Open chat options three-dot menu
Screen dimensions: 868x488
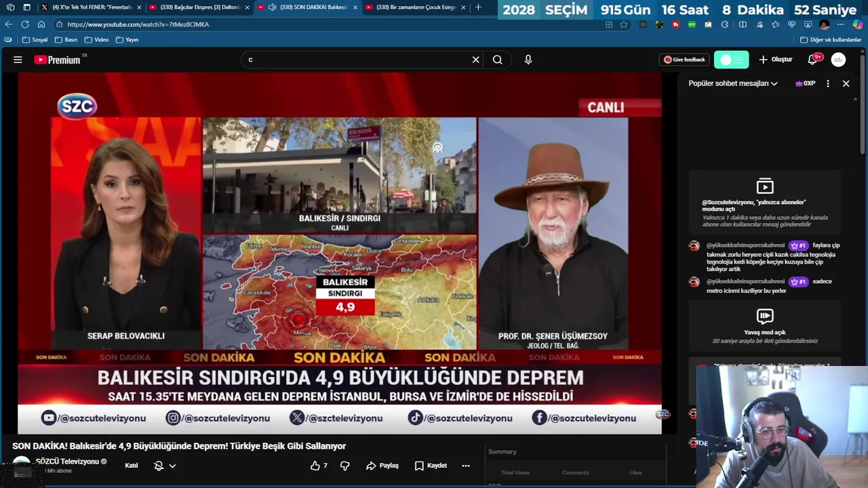pyautogui.click(x=827, y=83)
